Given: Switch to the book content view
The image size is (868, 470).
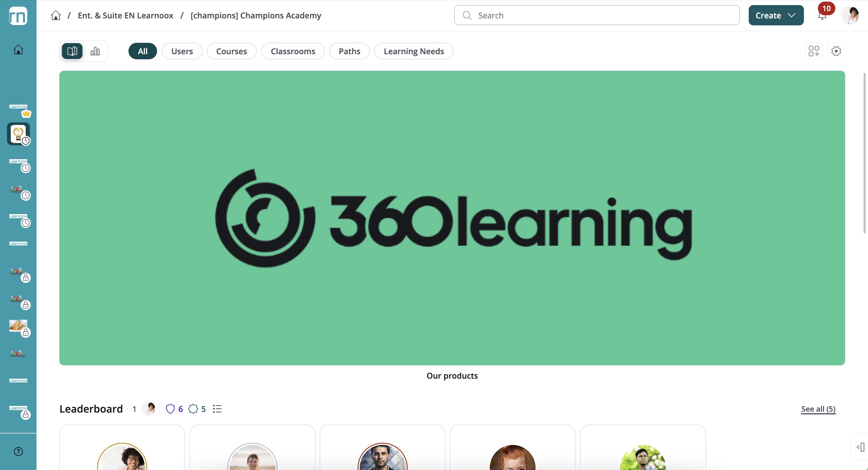Looking at the screenshot, I should click(72, 51).
